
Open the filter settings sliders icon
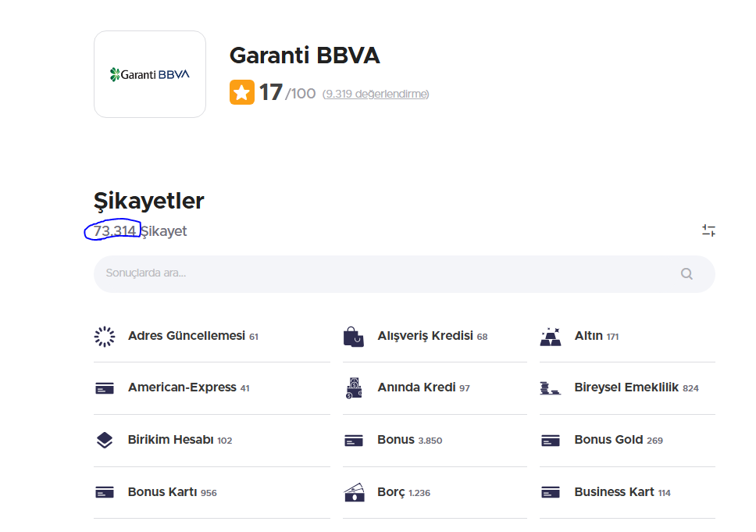point(708,230)
